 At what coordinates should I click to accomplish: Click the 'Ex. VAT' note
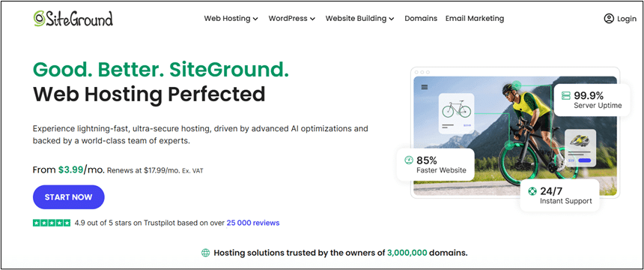192,171
